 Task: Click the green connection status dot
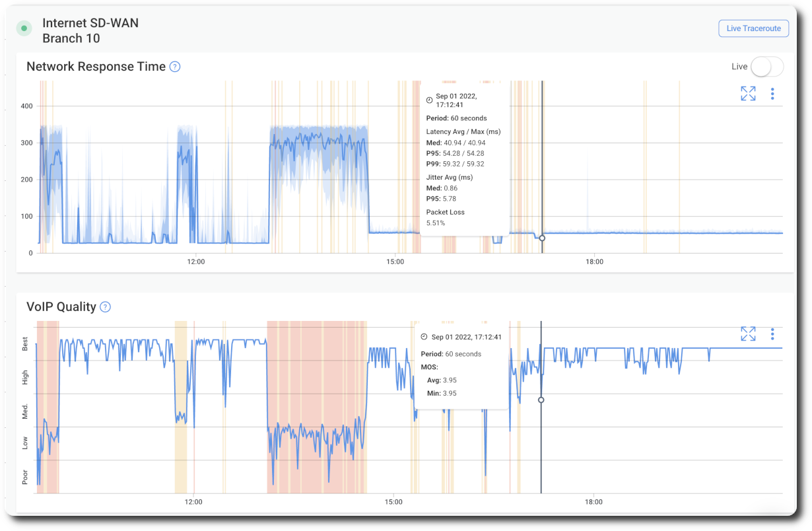(24, 28)
